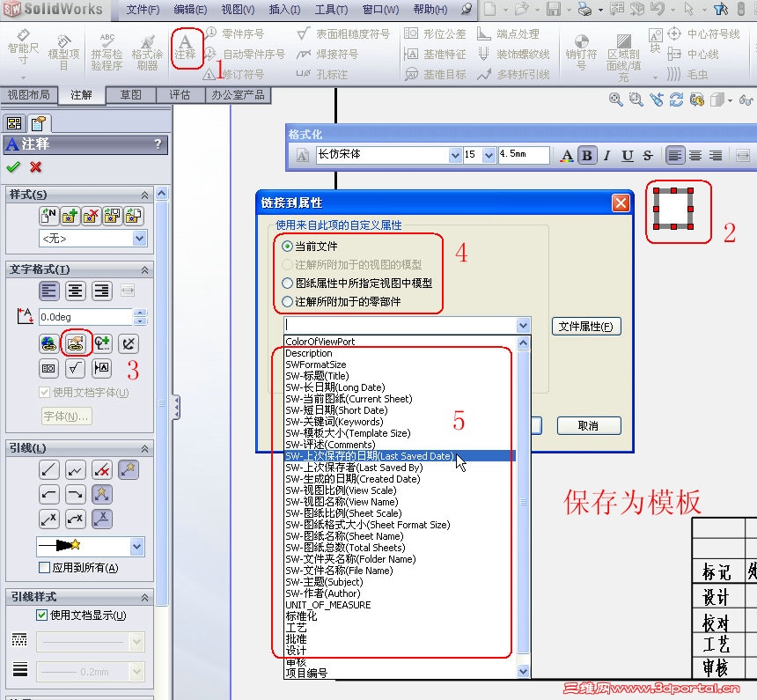Screen dimensions: 757x700
Task: Open the leader arrow style dropdown
Action: [x=137, y=547]
